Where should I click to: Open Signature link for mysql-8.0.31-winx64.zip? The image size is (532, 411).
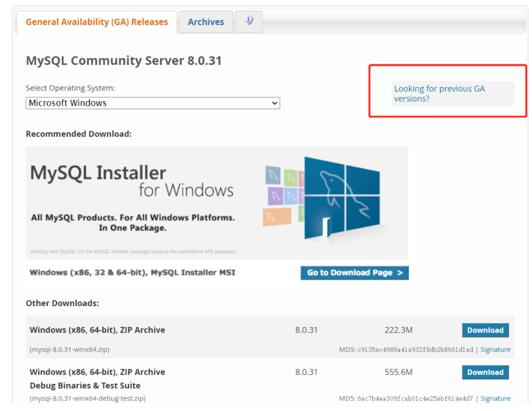[x=495, y=350]
